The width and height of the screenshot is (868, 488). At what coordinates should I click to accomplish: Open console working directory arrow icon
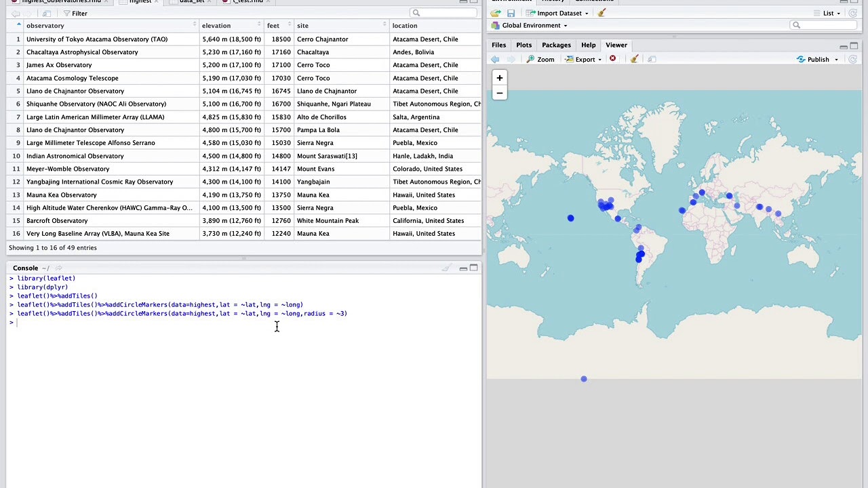pyautogui.click(x=58, y=268)
